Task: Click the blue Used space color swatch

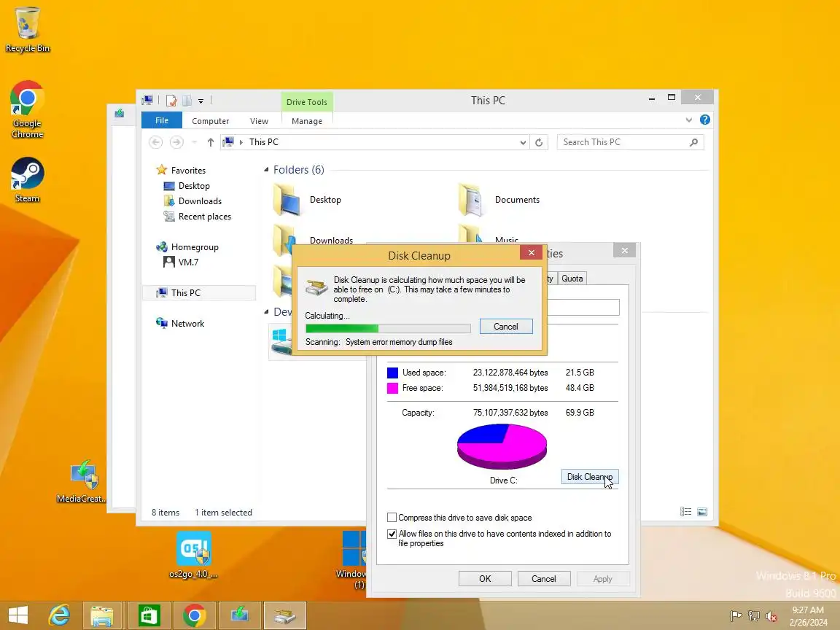Action: [x=393, y=373]
